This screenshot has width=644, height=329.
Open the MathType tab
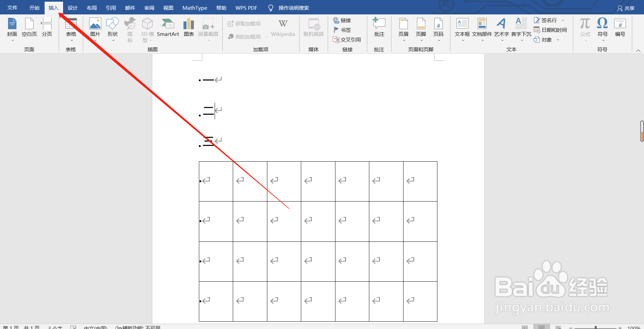click(195, 8)
